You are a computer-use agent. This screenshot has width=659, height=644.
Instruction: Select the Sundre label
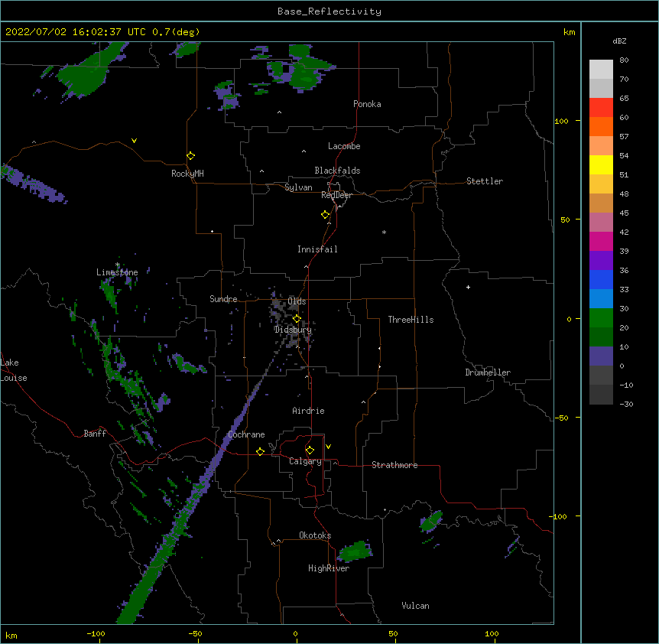click(x=223, y=299)
